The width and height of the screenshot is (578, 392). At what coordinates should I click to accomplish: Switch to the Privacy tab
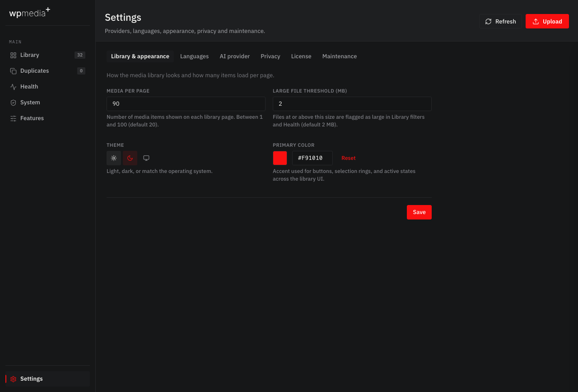(270, 56)
